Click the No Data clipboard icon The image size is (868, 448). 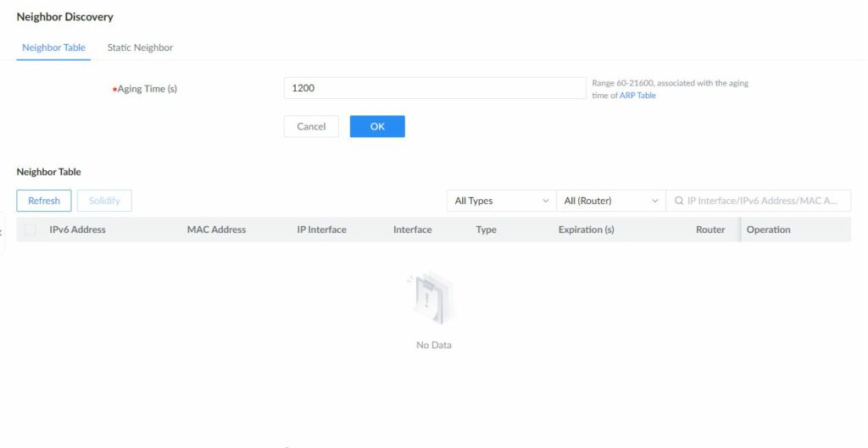point(432,299)
